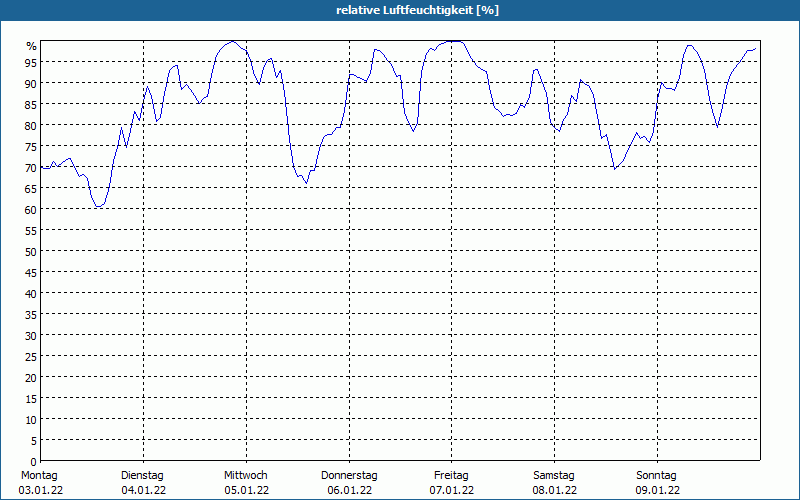Click the 35 y-axis value
800x500 pixels.
(31, 315)
